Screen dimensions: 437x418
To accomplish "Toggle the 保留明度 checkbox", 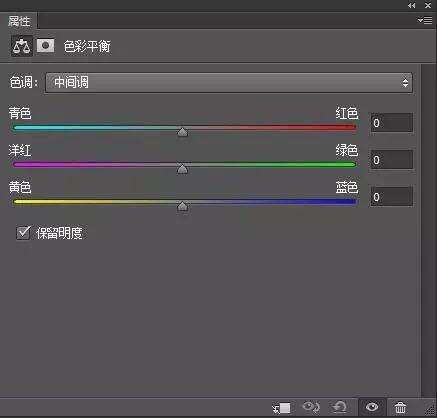I will 23,233.
